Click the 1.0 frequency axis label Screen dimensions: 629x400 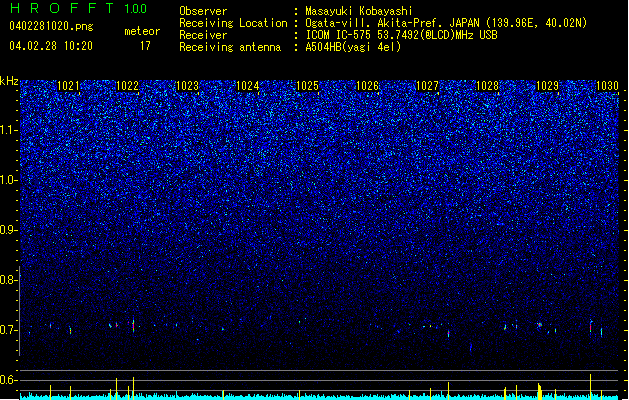click(x=7, y=180)
